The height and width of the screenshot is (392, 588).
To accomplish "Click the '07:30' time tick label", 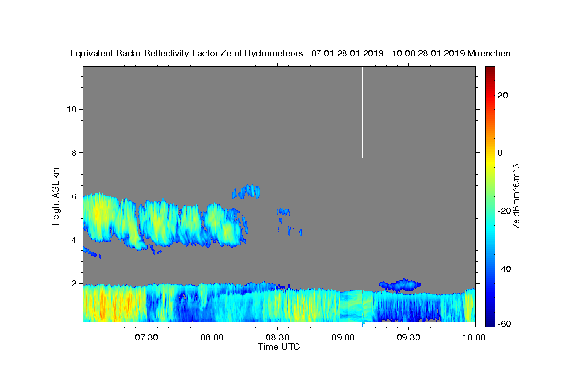I will point(147,337).
